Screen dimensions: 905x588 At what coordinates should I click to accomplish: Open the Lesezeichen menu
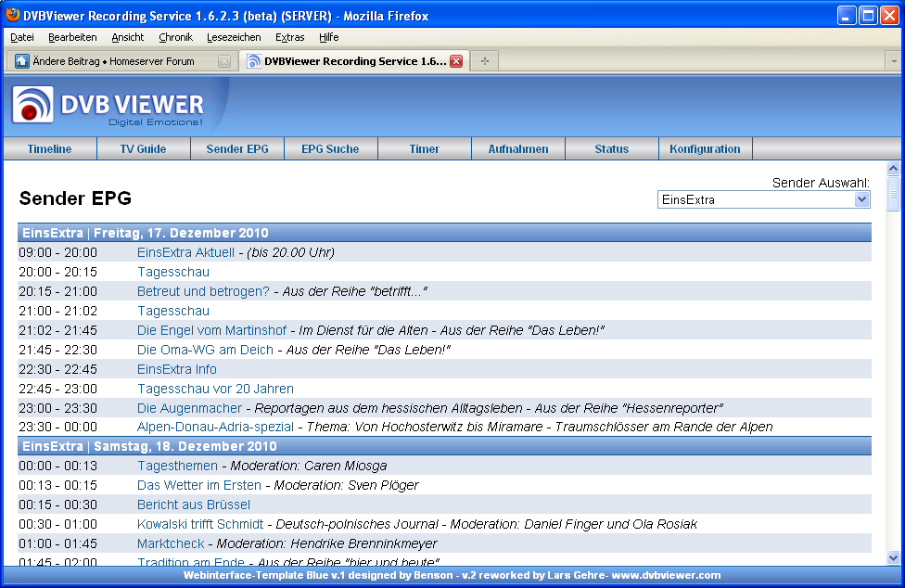[x=234, y=37]
